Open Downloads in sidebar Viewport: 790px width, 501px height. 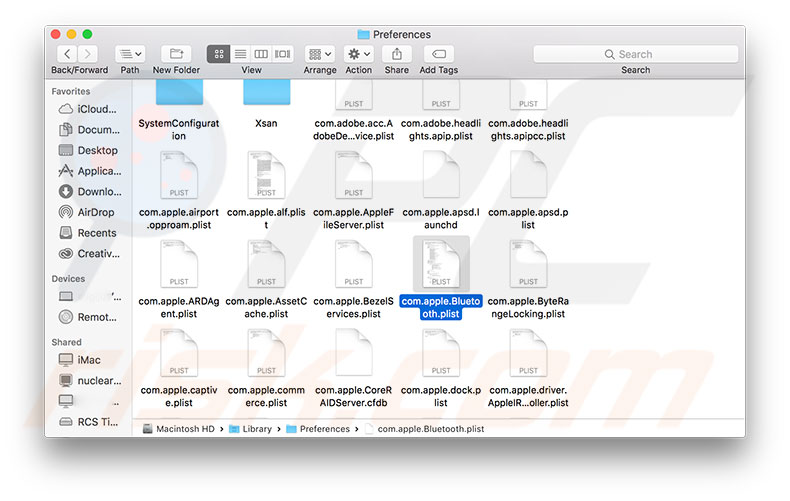pyautogui.click(x=88, y=192)
